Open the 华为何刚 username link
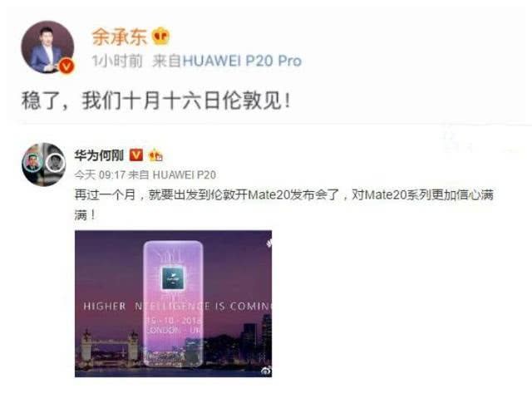Viewport: 532px width, 393px height. (100, 155)
